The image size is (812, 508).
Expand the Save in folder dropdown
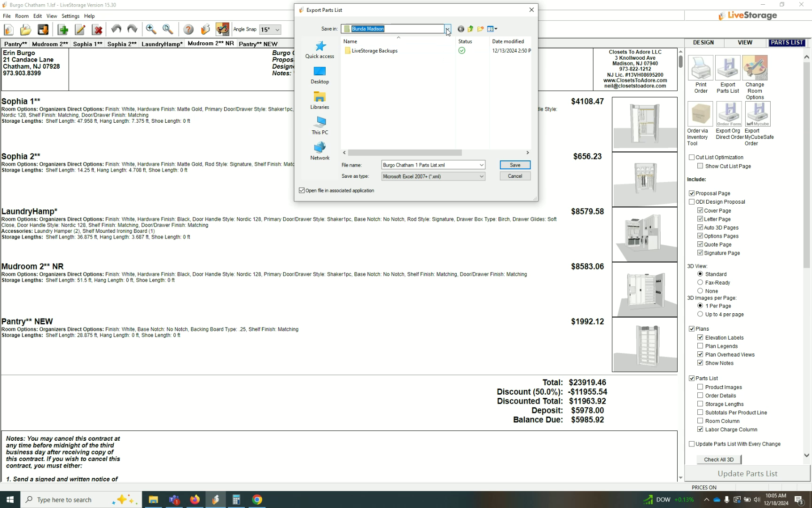coord(448,29)
